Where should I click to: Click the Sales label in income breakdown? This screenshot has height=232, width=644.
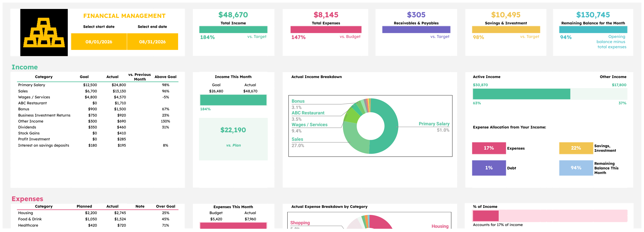[297, 139]
